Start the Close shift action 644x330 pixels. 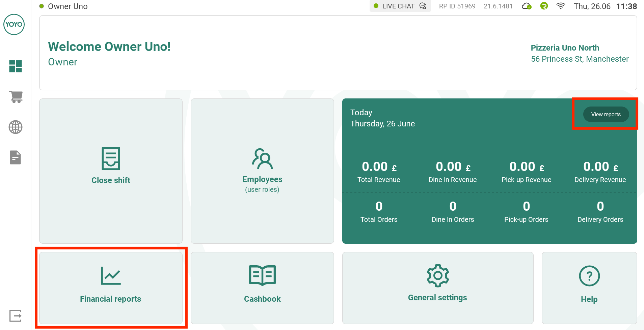[111, 171]
